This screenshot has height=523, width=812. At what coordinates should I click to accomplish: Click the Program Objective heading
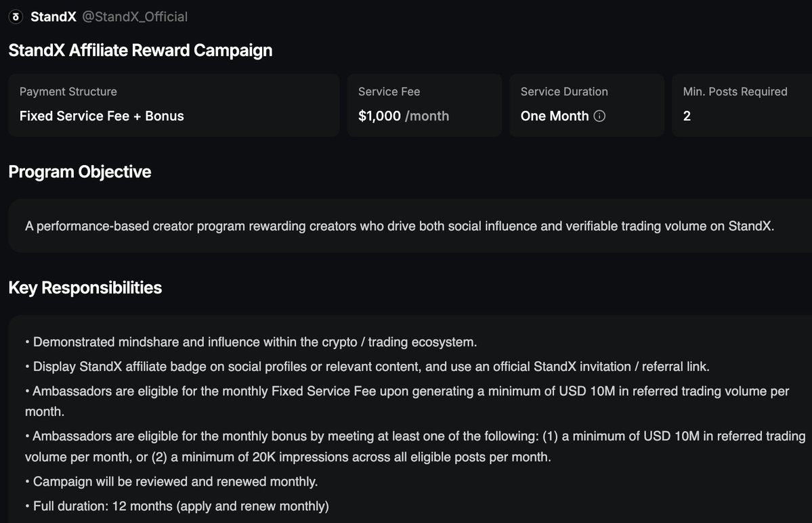click(x=79, y=172)
